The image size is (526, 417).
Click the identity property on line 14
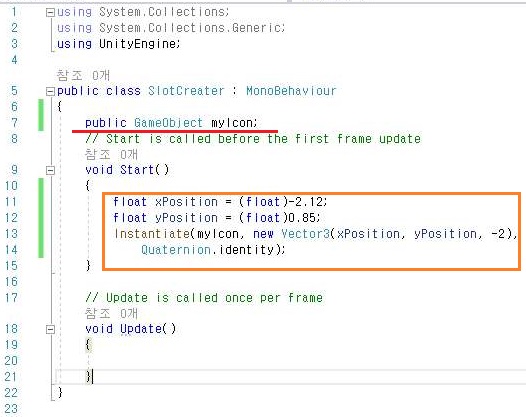pyautogui.click(x=247, y=250)
